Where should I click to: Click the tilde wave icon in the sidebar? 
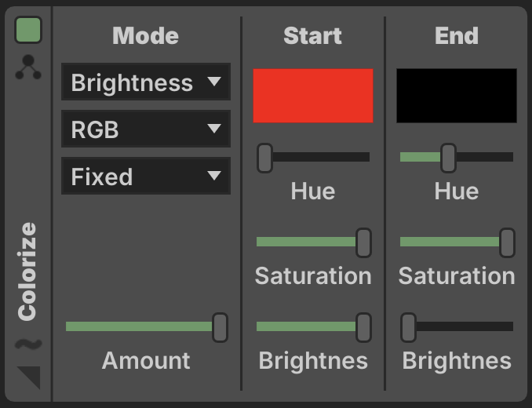tap(28, 344)
